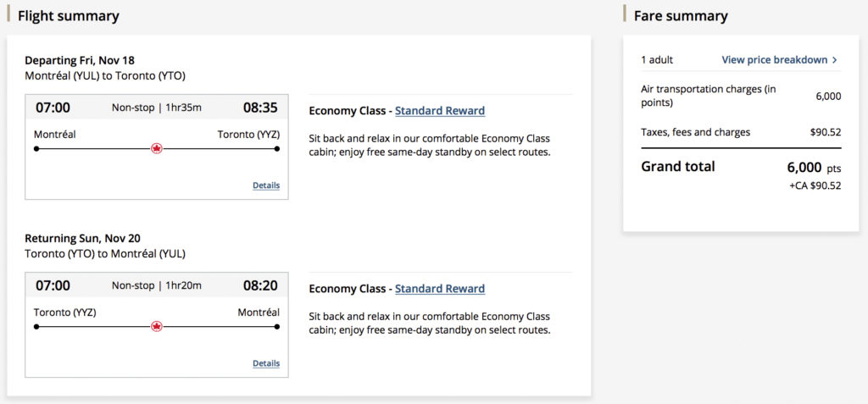Click the Non-stop 1hr20m duration label
Image resolution: width=868 pixels, height=404 pixels.
point(157,285)
